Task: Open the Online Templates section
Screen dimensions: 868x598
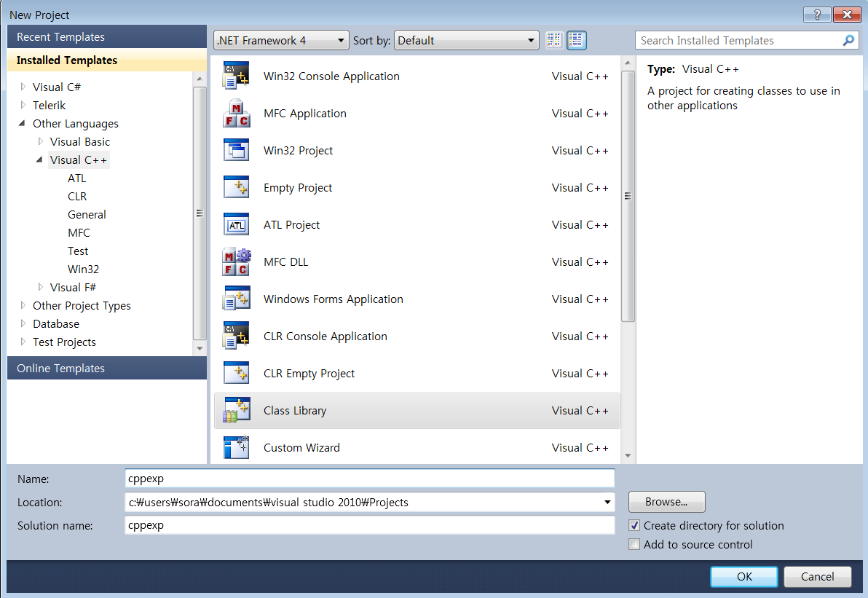Action: point(107,369)
